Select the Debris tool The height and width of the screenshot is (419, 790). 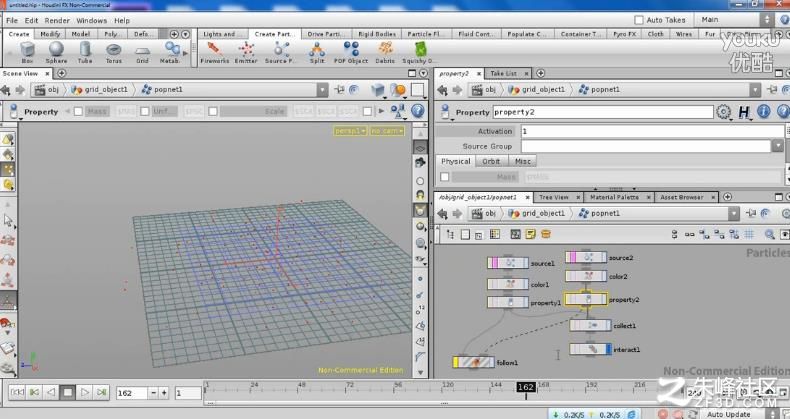pos(385,52)
